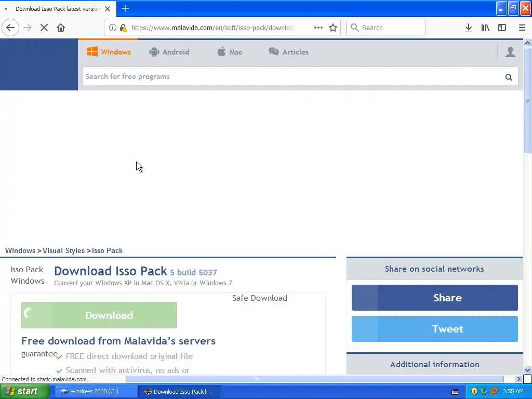Open the Library bookmarks and history icon

[x=485, y=28]
